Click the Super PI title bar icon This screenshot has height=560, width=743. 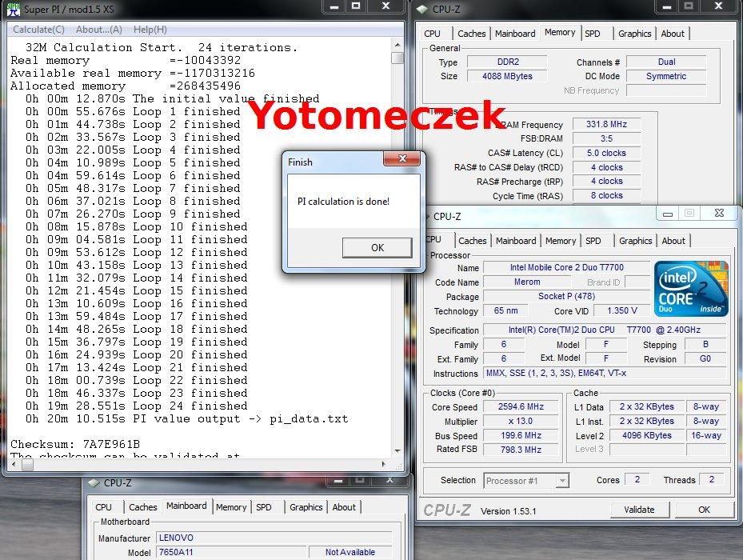tap(13, 9)
